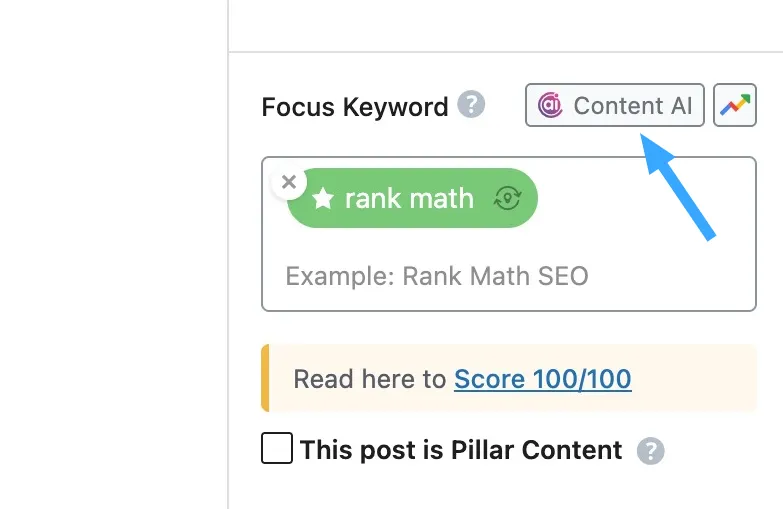
Task: Remove the rank math keyword with X
Action: (289, 182)
